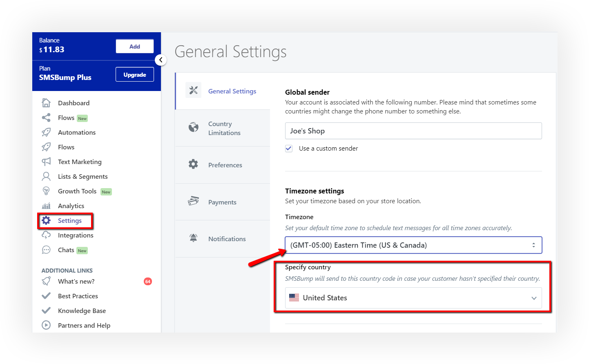Click the New badge beside Growth Tools
The height and width of the screenshot is (364, 589).
point(106,192)
